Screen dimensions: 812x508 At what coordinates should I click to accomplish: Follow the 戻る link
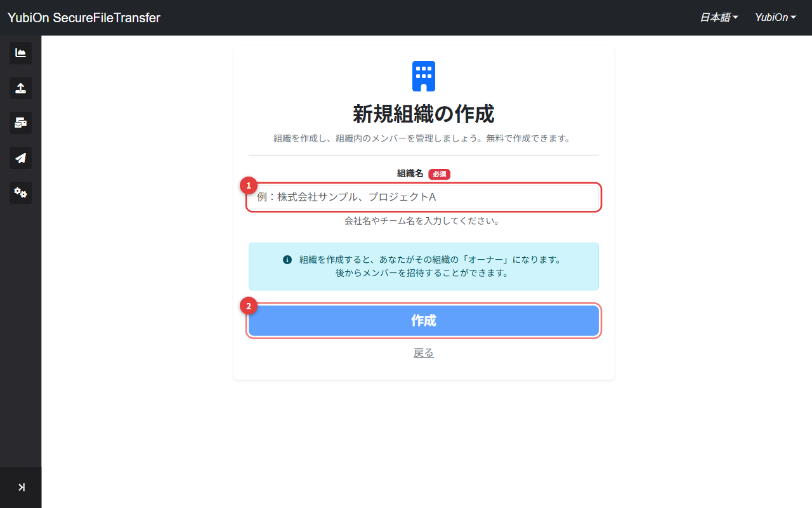coord(424,353)
